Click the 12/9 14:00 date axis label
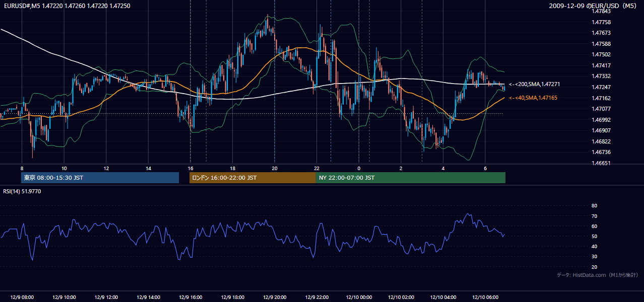Image resolution: width=644 pixels, height=302 pixels. tap(148, 297)
